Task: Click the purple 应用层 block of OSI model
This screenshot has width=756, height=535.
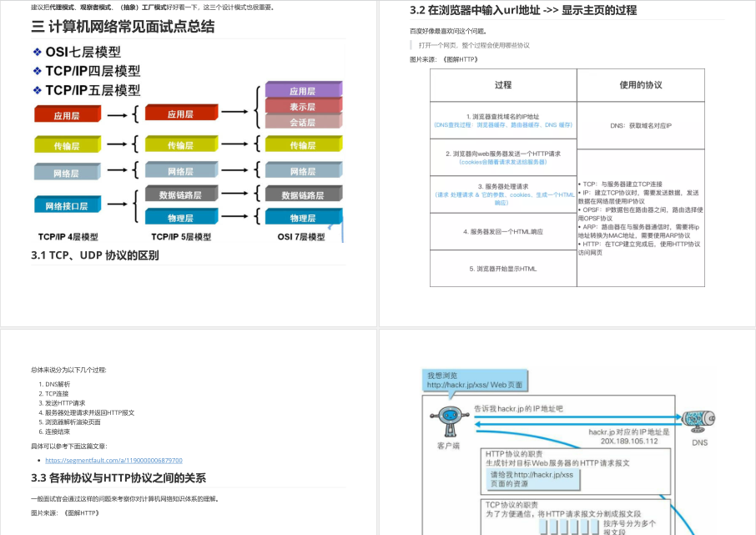Action: (303, 90)
